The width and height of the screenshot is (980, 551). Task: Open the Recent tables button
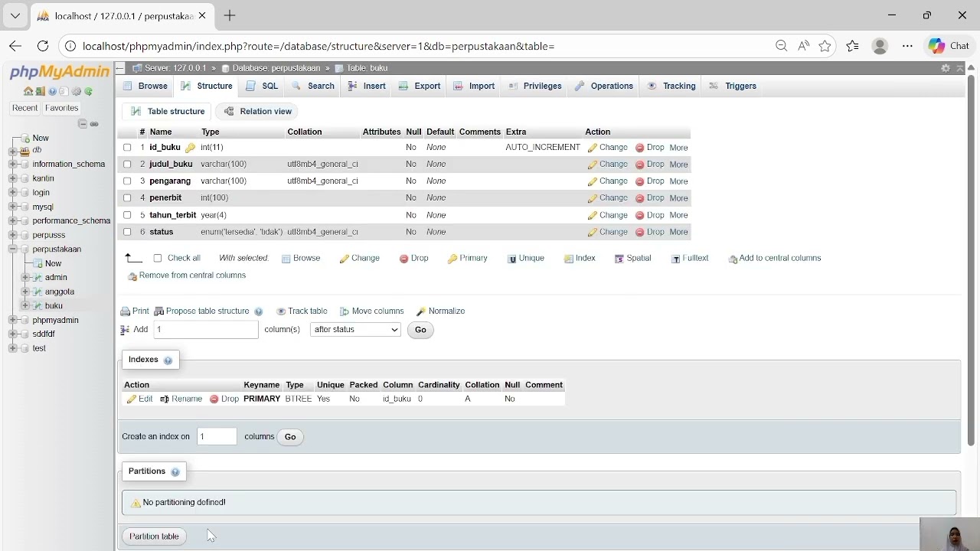[x=24, y=108]
